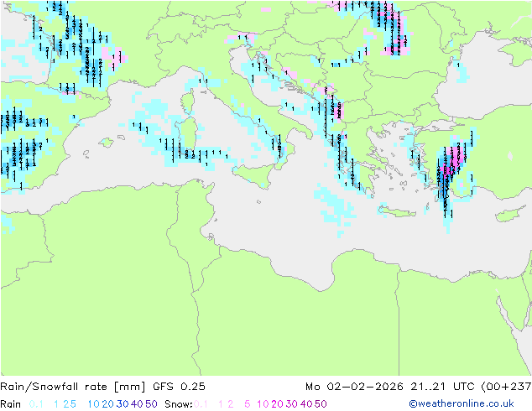Click the date "Mo 02-02-2026"
532x411 pixels.
(x=354, y=387)
